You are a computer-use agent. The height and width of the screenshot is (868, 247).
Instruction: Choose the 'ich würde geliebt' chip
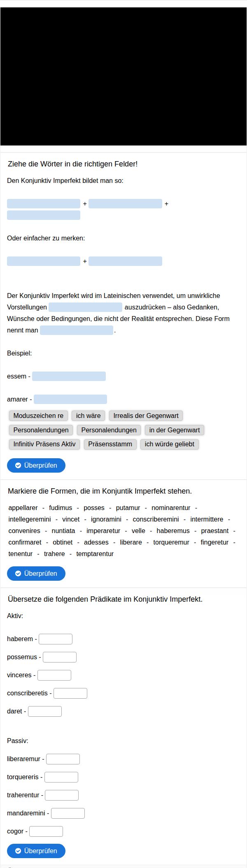pyautogui.click(x=170, y=444)
